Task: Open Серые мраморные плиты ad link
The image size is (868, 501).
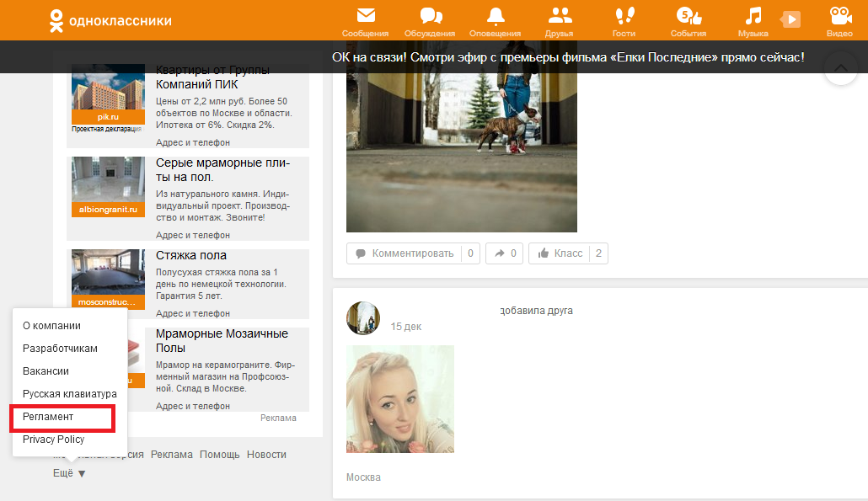Action: coord(221,170)
